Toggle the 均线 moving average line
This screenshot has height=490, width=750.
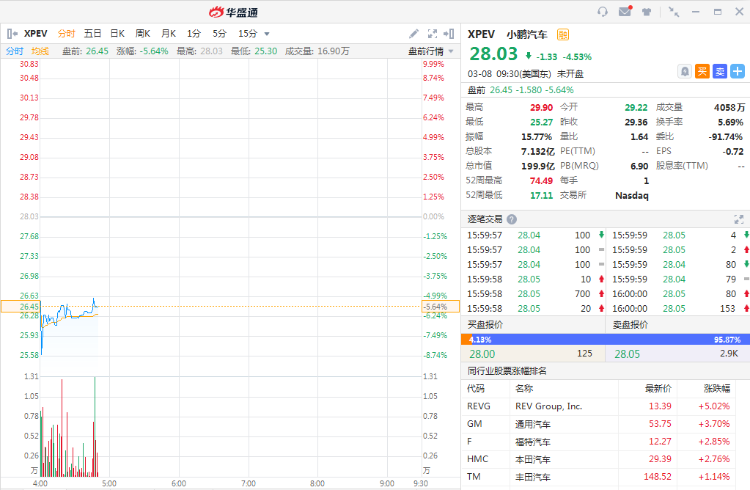(x=39, y=50)
